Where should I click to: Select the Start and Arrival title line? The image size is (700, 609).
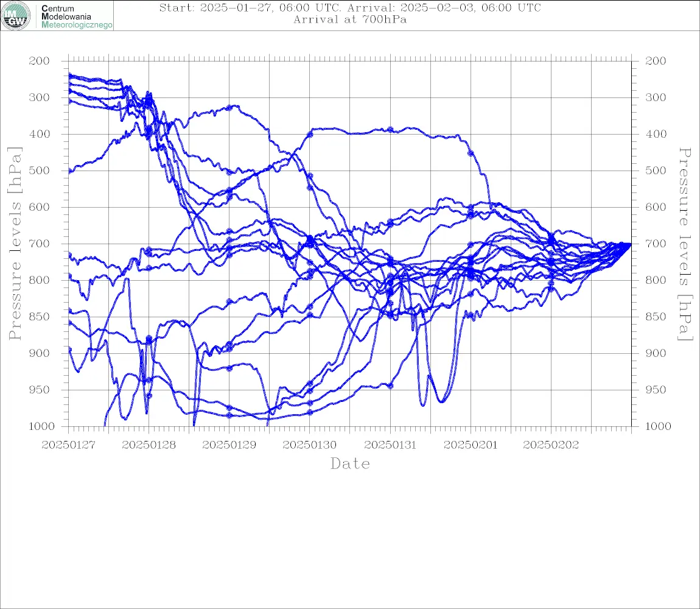coord(350,7)
